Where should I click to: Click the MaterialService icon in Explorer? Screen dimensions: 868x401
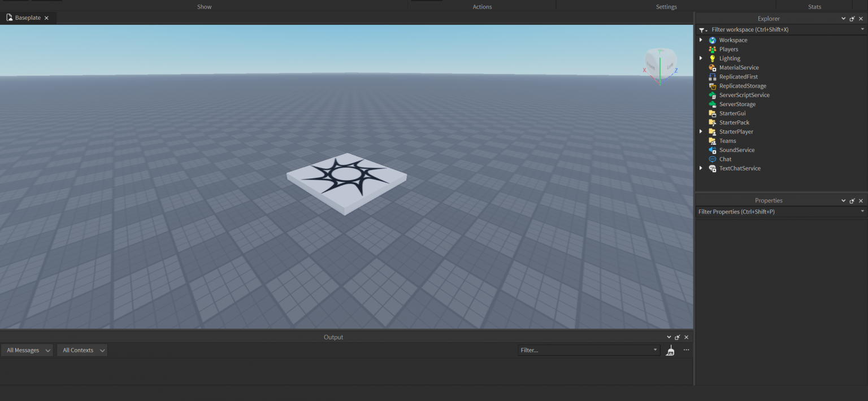(x=713, y=67)
